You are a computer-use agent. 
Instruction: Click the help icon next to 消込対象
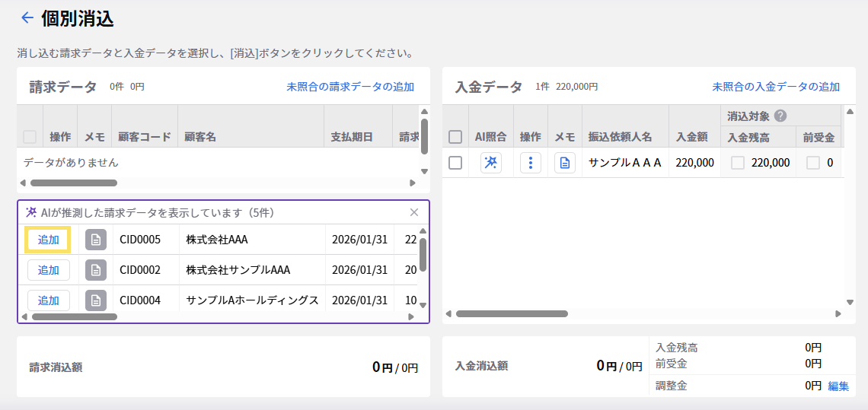point(780,116)
